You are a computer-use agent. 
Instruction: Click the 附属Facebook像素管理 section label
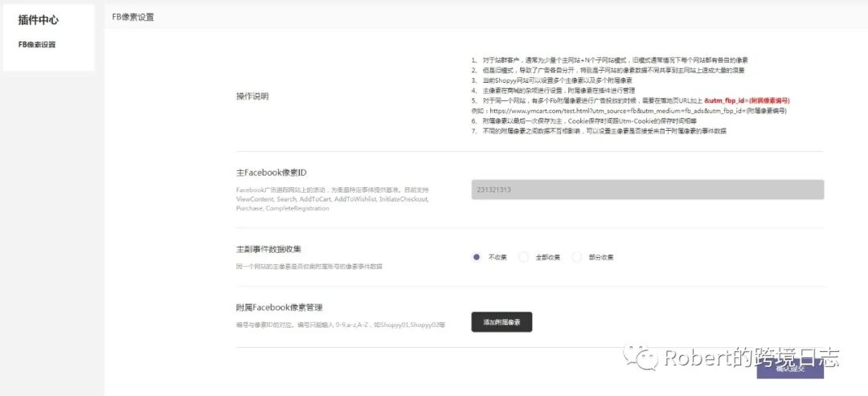[279, 307]
